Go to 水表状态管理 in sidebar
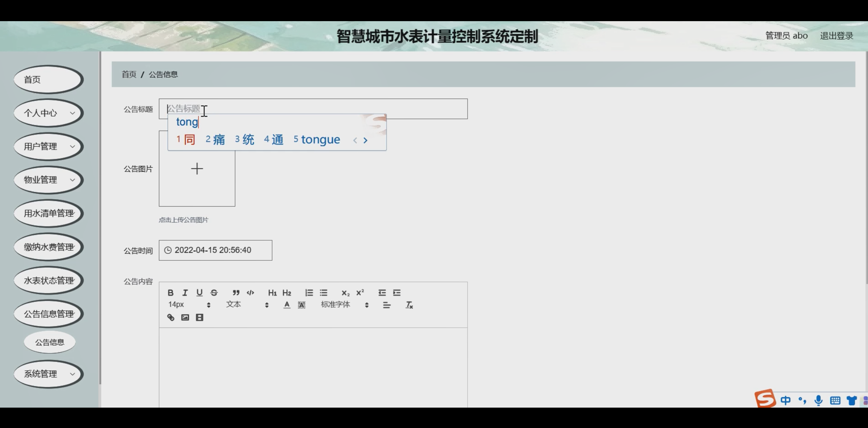This screenshot has width=868, height=428. tap(48, 280)
